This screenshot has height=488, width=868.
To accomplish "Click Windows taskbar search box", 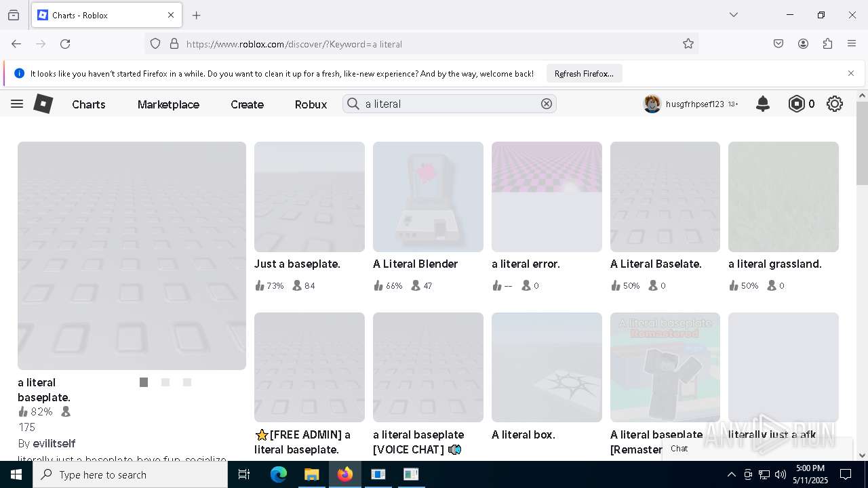I will 130,474.
